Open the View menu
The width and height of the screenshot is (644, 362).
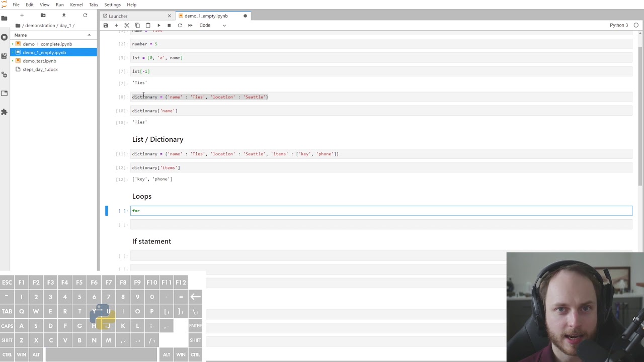point(44,5)
